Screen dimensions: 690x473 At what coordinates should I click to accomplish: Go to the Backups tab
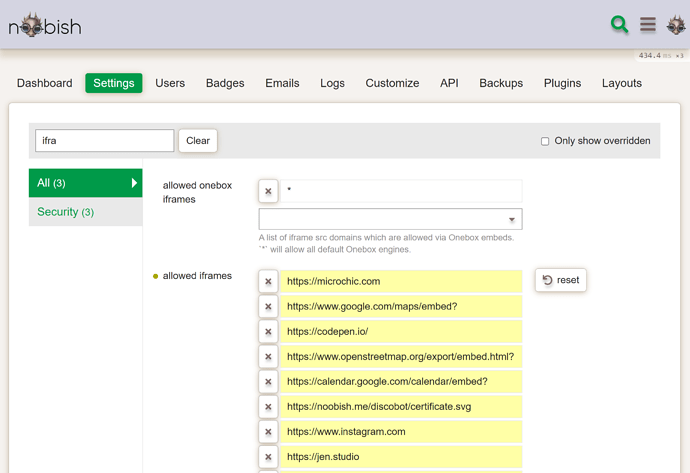click(x=501, y=83)
